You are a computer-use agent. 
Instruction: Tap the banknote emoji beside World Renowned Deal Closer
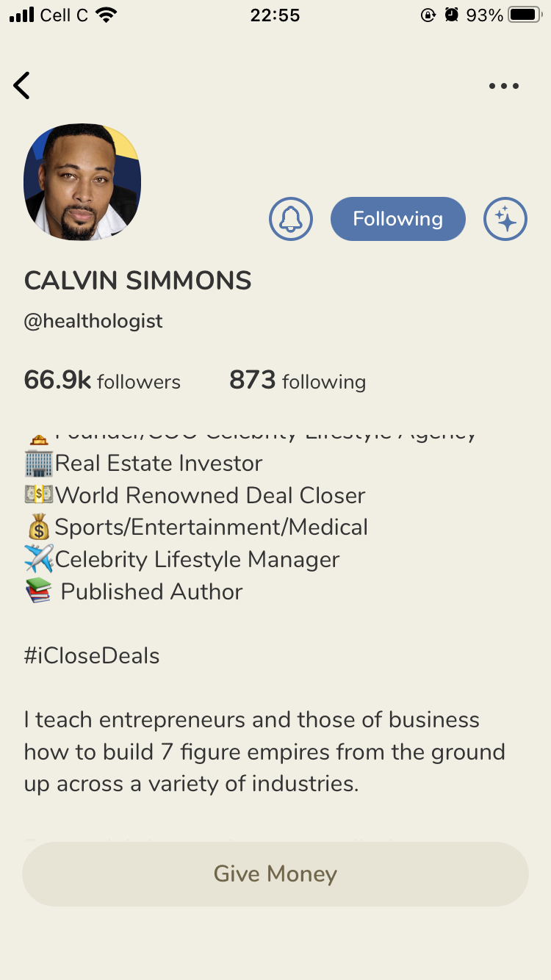(x=39, y=495)
